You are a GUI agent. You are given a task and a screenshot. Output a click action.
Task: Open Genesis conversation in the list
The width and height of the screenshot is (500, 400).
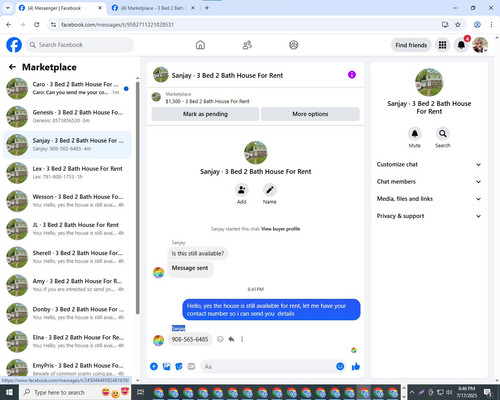tap(67, 117)
